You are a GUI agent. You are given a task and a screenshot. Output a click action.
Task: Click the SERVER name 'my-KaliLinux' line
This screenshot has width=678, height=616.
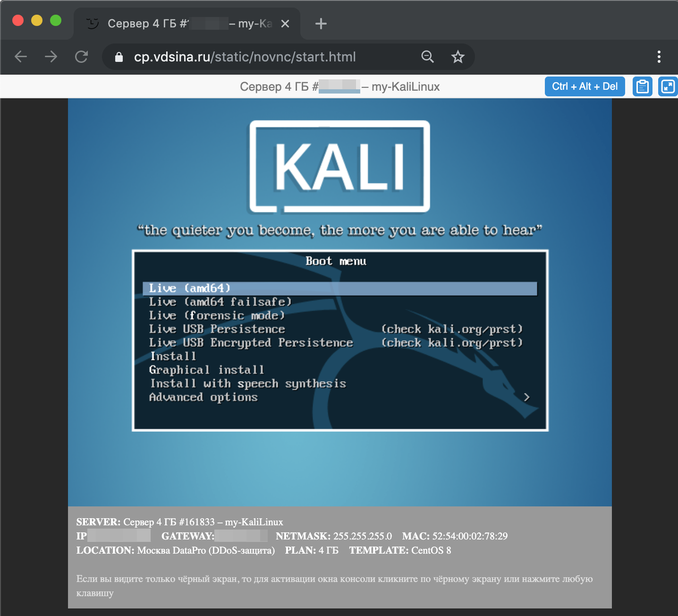point(180,522)
